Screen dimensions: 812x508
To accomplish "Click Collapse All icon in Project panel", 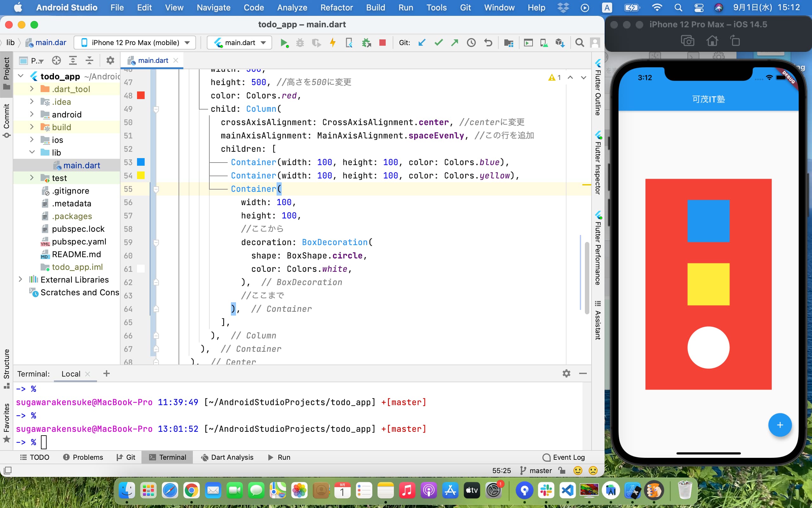I will tap(89, 60).
